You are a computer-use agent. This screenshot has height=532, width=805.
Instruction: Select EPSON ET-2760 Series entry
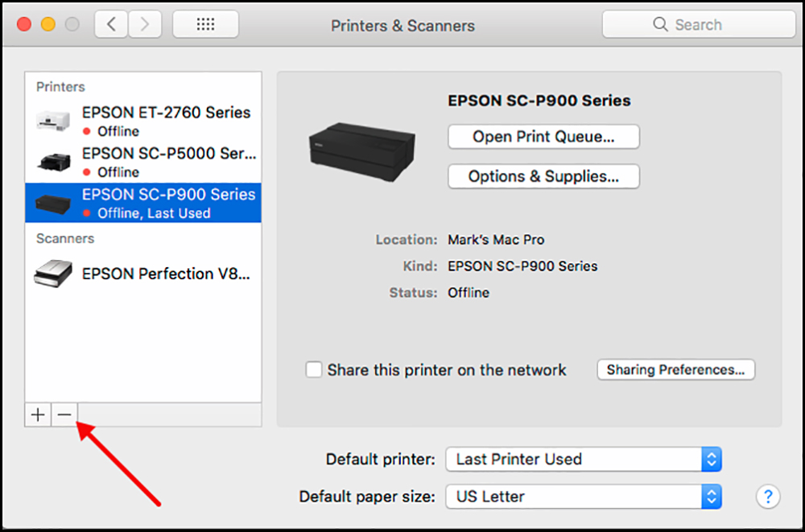pyautogui.click(x=143, y=122)
